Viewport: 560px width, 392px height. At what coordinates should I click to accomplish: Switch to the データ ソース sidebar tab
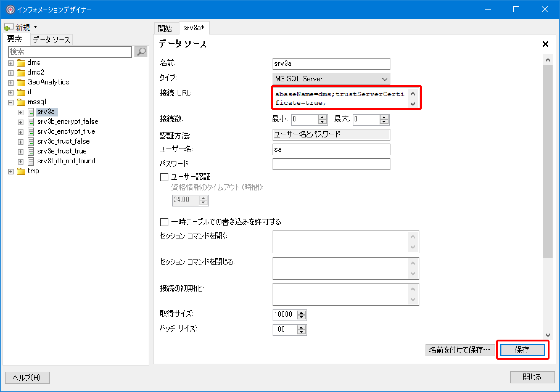(51, 40)
